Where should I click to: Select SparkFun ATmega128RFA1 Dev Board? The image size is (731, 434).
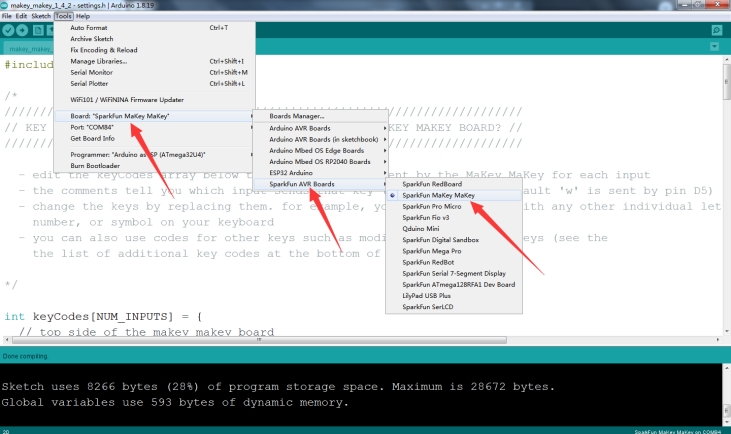(454, 284)
